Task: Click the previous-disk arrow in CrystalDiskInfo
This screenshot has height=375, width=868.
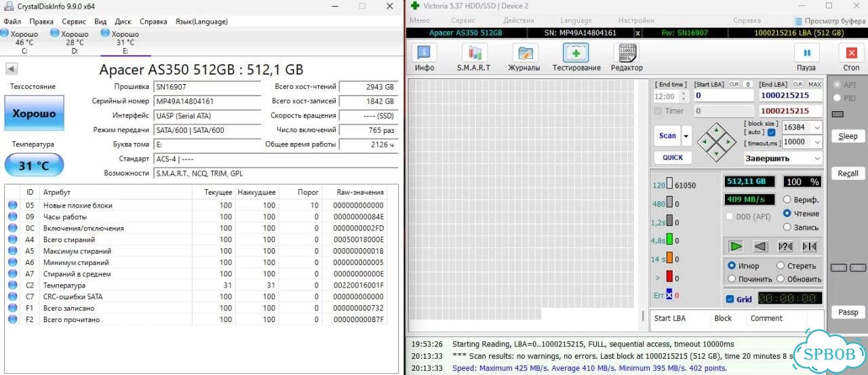Action: tap(12, 68)
